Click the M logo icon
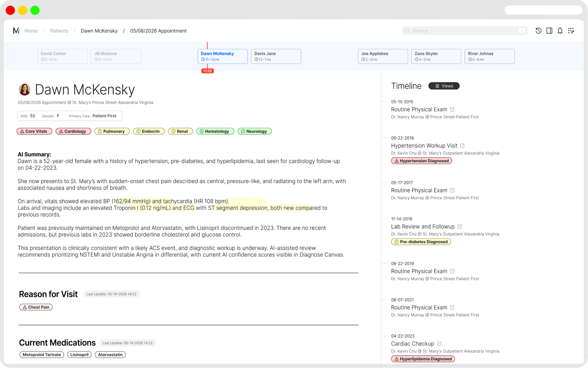This screenshot has height=368, width=588. 16,31
